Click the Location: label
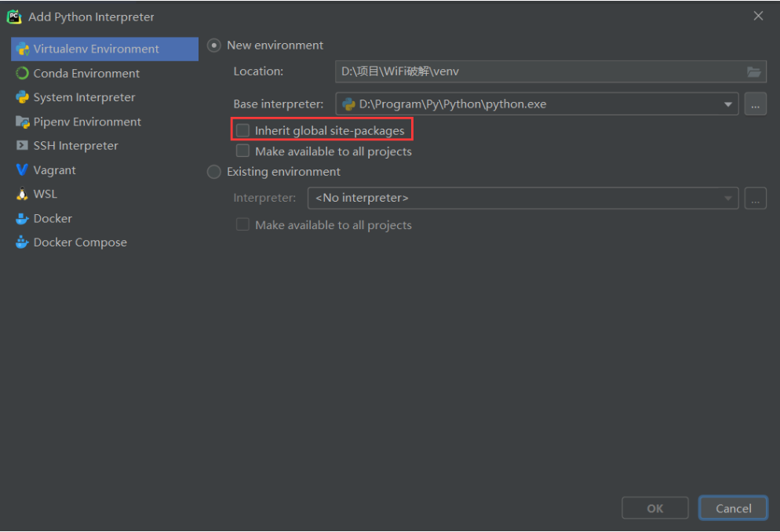The width and height of the screenshot is (780, 532). [x=258, y=71]
